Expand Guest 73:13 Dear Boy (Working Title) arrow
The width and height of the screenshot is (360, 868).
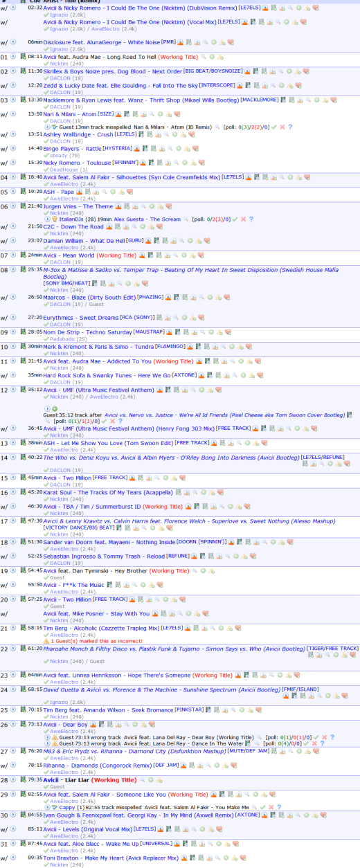(47, 737)
